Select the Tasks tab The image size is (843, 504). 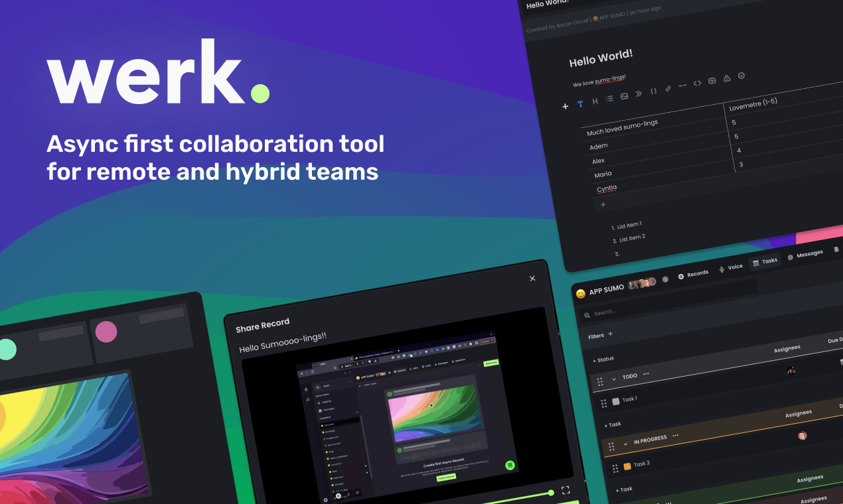765,262
